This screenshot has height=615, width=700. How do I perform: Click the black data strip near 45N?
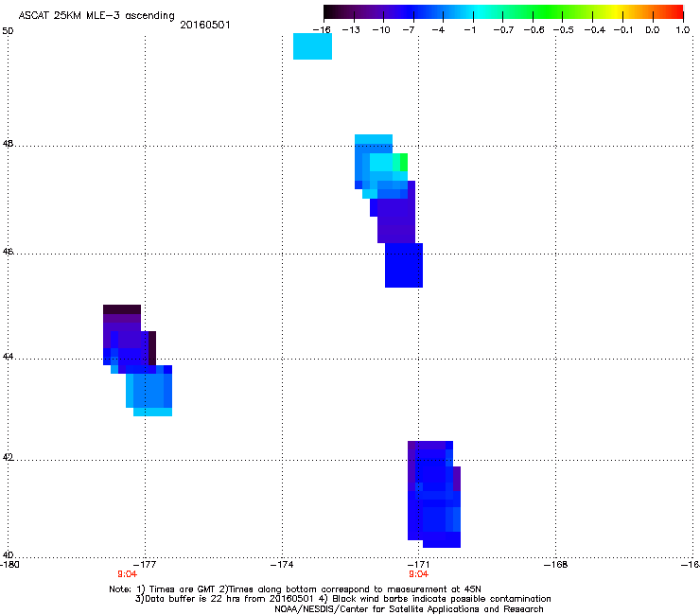coord(122,309)
